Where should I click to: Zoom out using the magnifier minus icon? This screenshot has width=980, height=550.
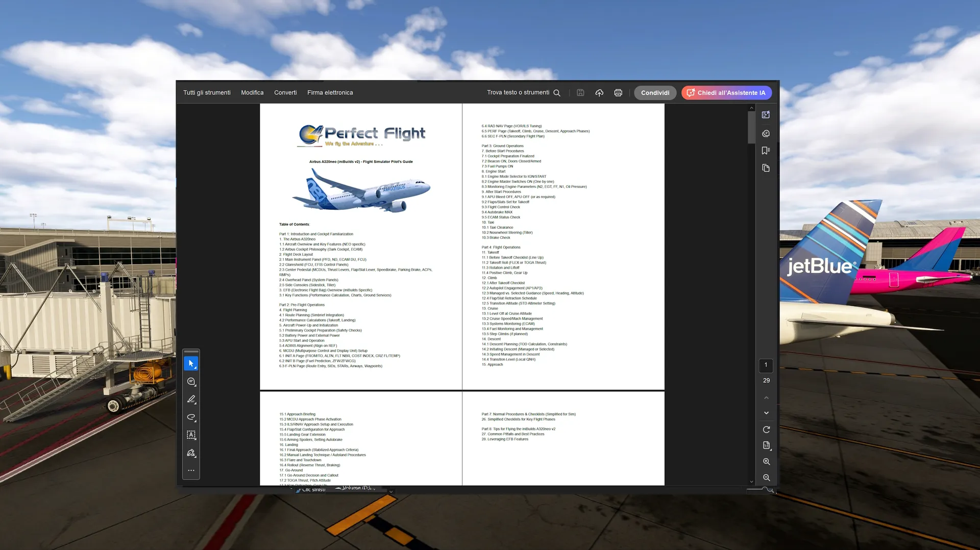[766, 478]
